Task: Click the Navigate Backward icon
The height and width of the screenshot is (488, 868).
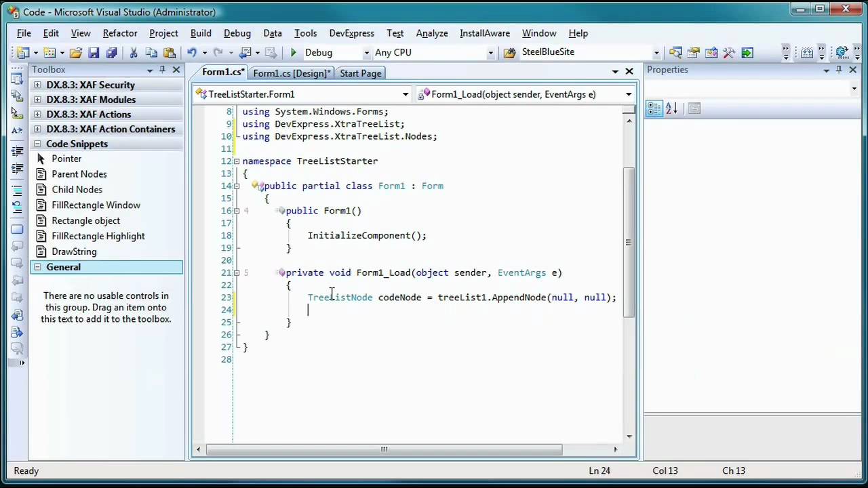Action: [x=245, y=53]
